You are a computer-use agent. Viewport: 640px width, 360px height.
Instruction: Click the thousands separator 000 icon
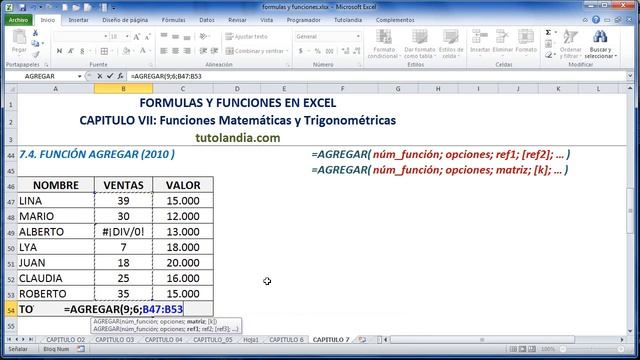[329, 51]
